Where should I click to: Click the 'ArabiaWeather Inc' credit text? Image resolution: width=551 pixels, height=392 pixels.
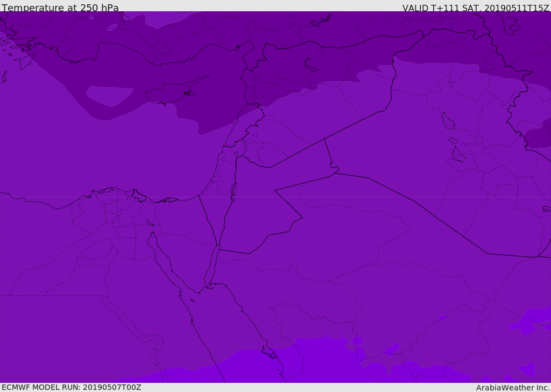tap(512, 388)
